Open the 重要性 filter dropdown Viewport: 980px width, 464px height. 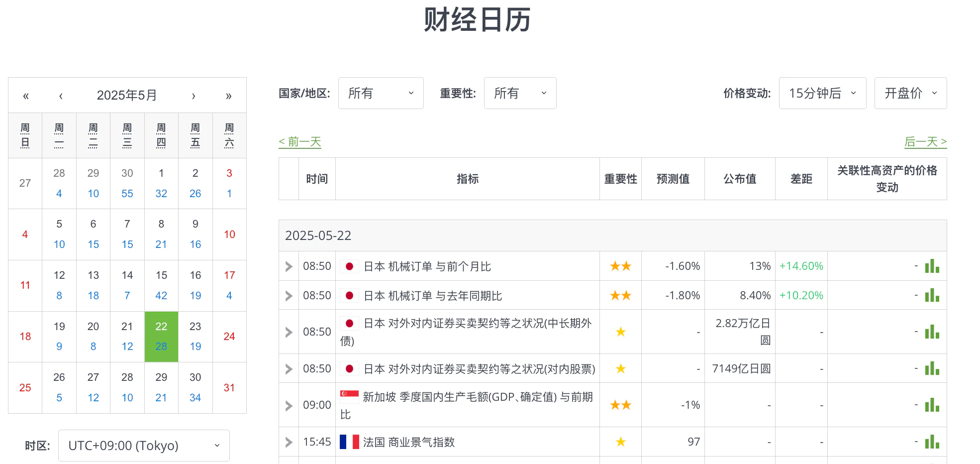point(520,93)
